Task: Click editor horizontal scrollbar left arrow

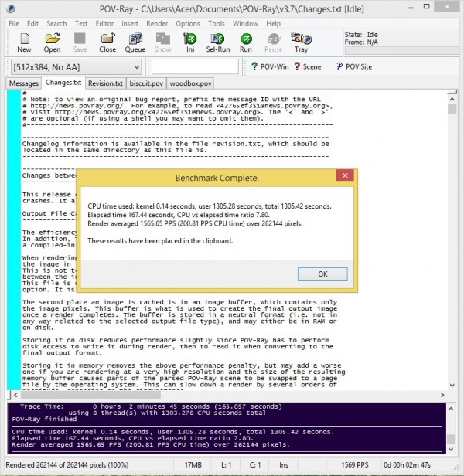Action: 15,395
